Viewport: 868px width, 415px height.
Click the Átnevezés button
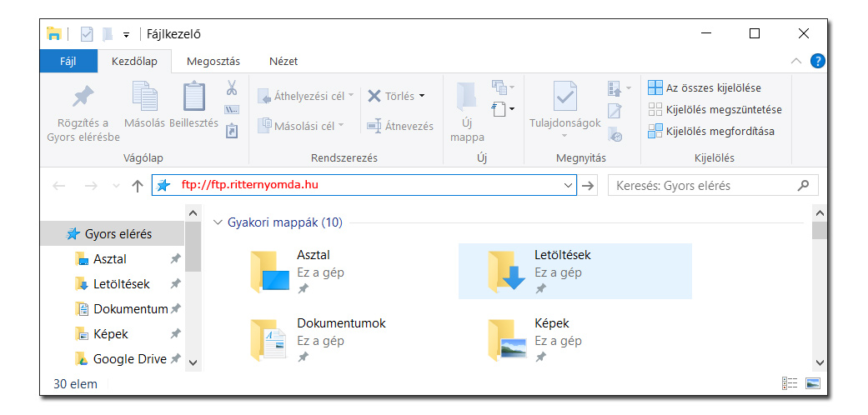pos(399,126)
